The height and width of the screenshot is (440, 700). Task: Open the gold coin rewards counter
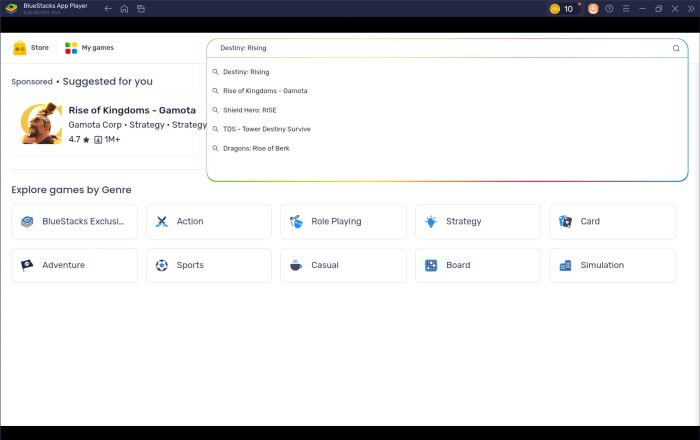point(562,8)
